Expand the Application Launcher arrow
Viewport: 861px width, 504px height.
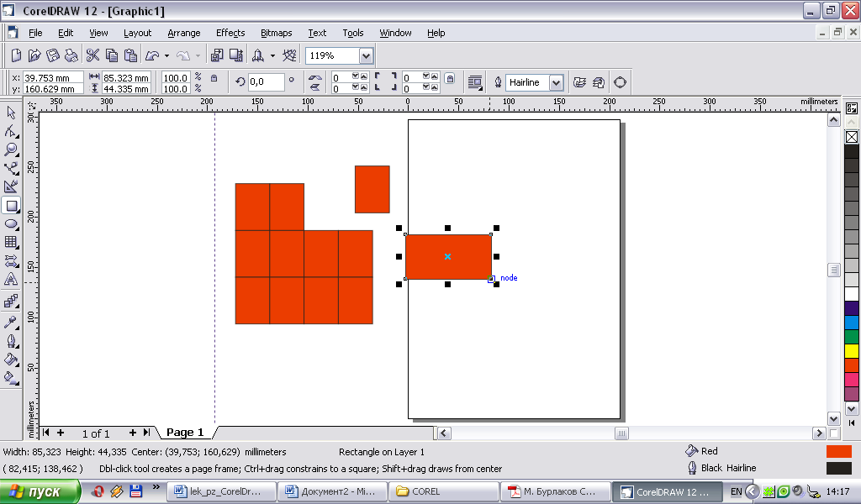click(x=272, y=55)
